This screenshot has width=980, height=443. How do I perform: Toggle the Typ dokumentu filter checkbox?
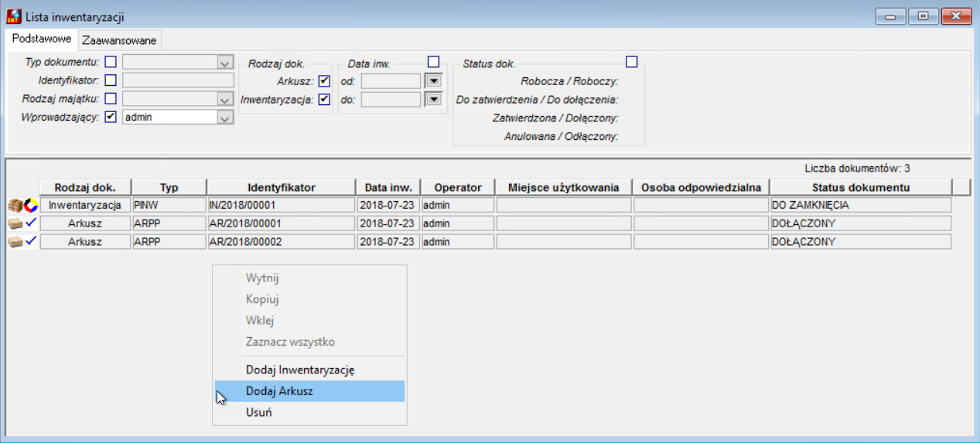pyautogui.click(x=111, y=61)
